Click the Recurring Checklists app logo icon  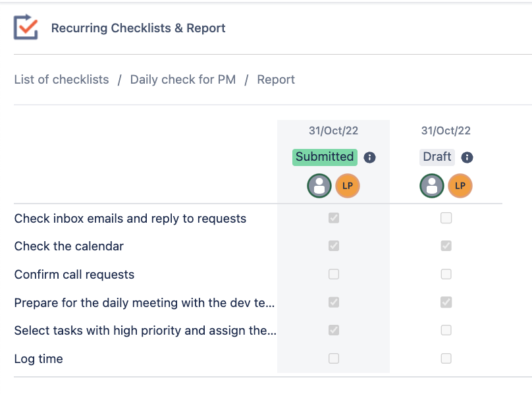[26, 28]
